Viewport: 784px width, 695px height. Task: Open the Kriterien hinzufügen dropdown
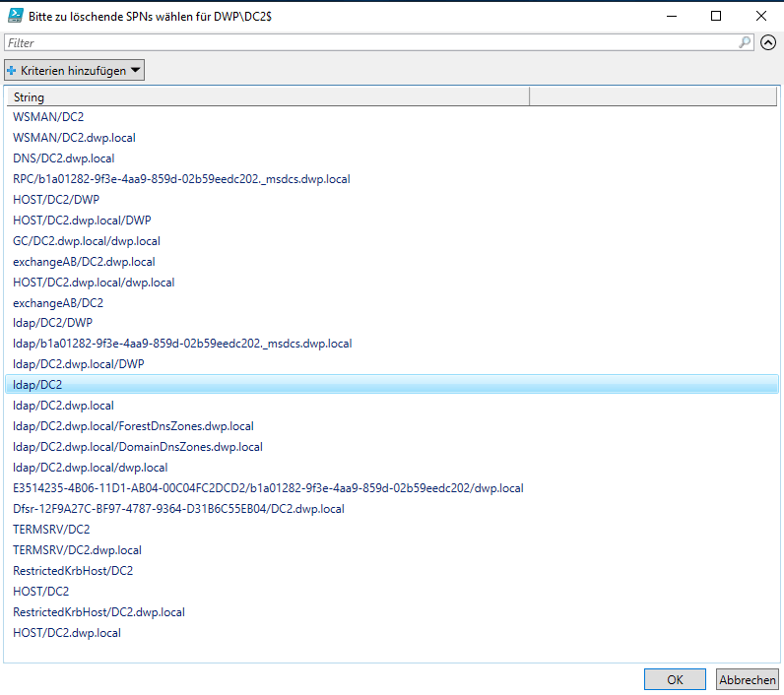[75, 71]
